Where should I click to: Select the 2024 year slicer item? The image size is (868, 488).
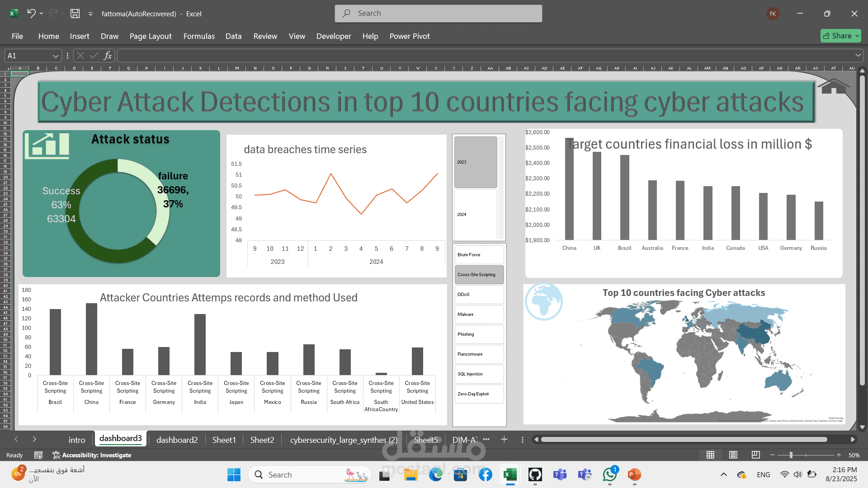click(x=476, y=215)
